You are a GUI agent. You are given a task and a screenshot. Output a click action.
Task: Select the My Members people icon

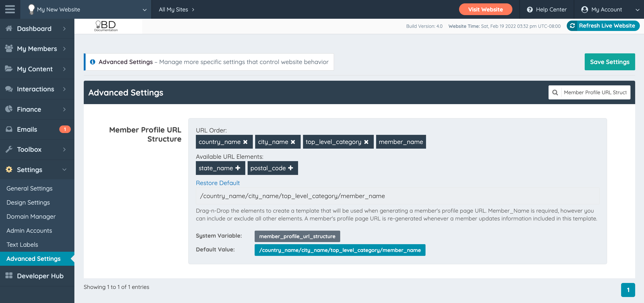click(x=9, y=49)
